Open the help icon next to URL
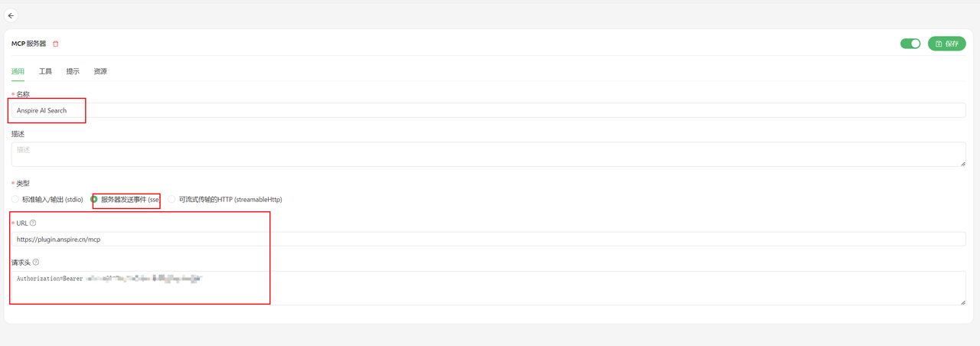Screen dimensions: 980x346 pos(33,223)
